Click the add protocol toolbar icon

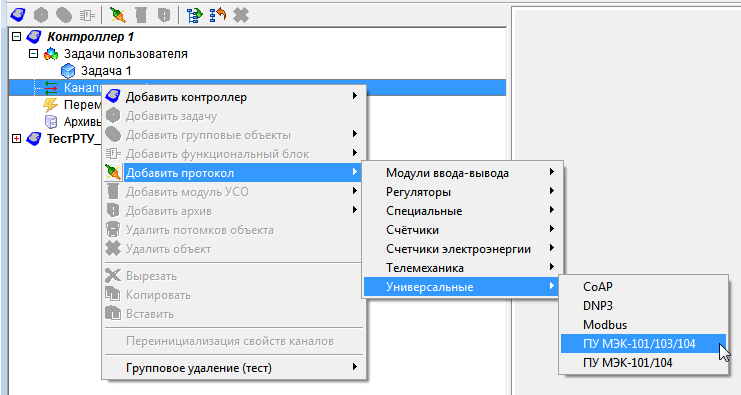pos(117,15)
